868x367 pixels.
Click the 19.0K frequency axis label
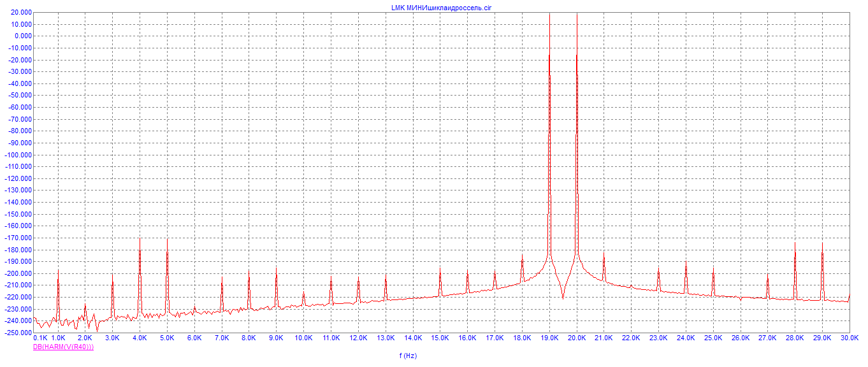(549, 338)
